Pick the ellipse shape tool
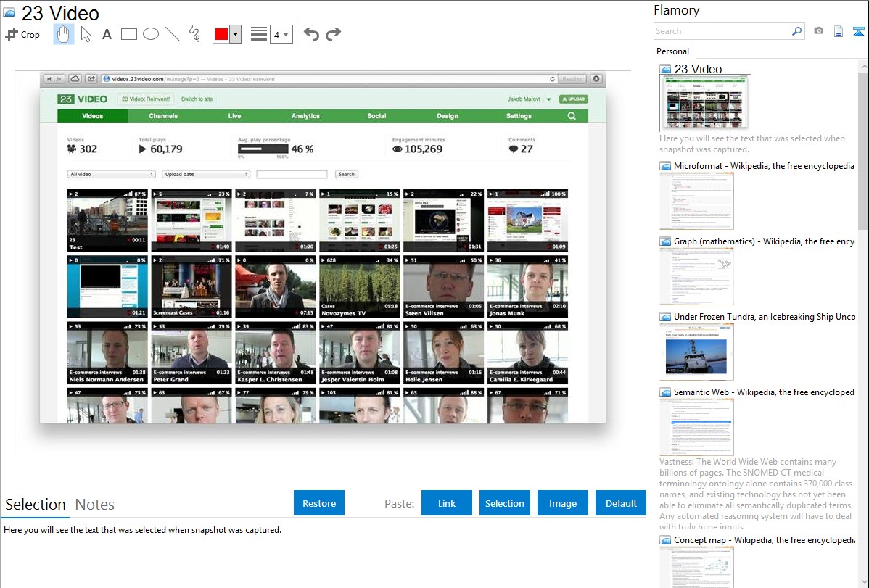The image size is (869, 588). [151, 34]
